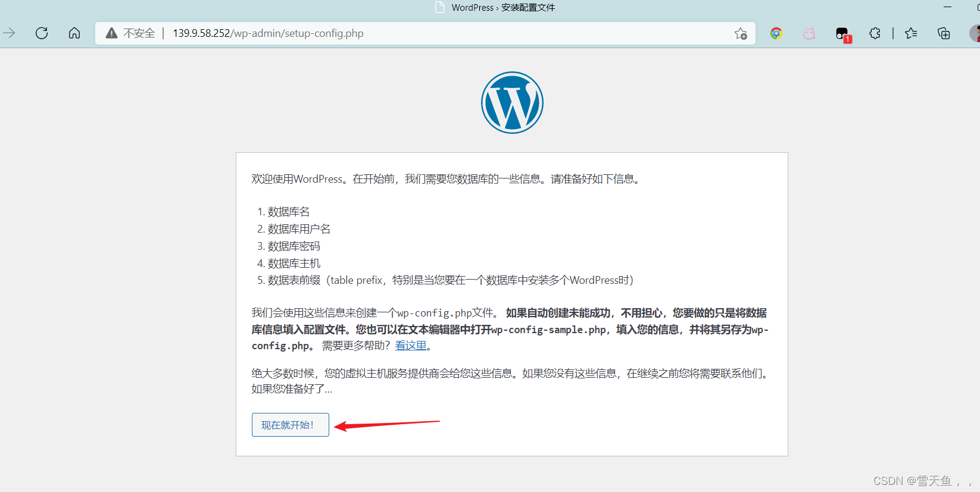Click the address bar URL

268,33
